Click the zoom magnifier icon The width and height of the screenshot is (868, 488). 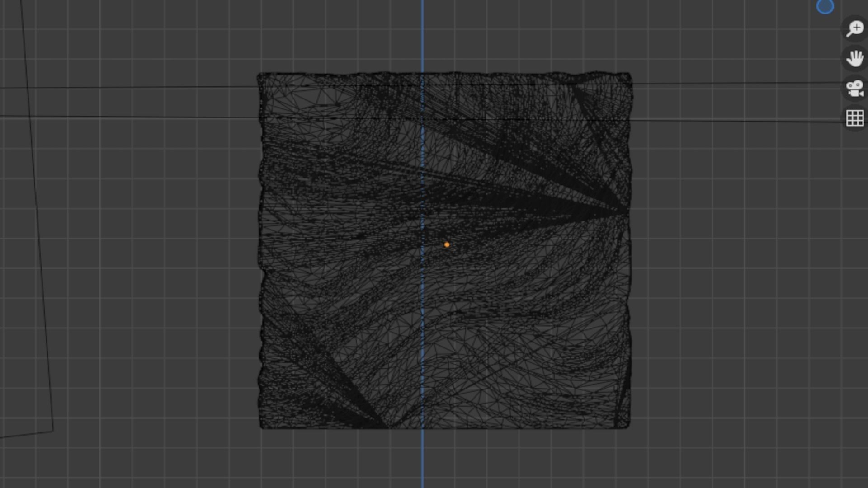[854, 28]
